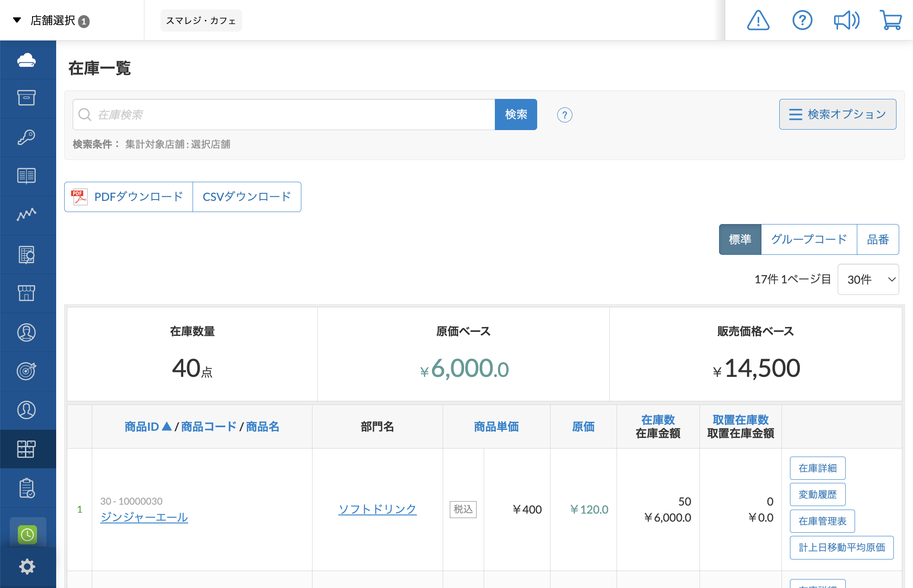Open the target goal icon in the sidebar

point(27,371)
